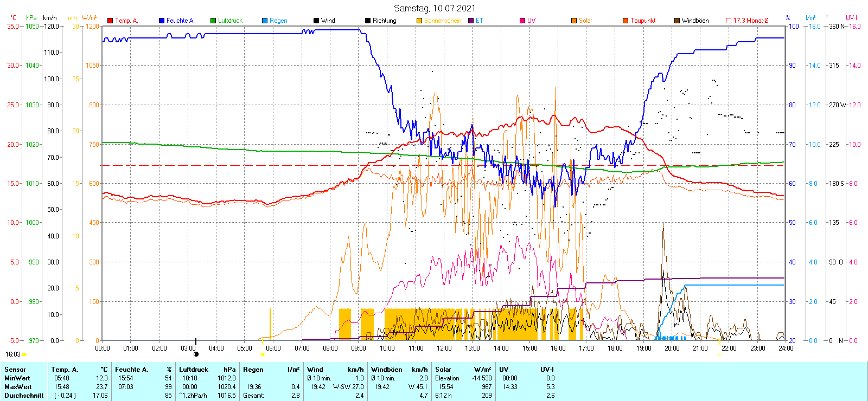Click the Luftdruck column header in the table
This screenshot has height=401, width=868.
click(194, 370)
